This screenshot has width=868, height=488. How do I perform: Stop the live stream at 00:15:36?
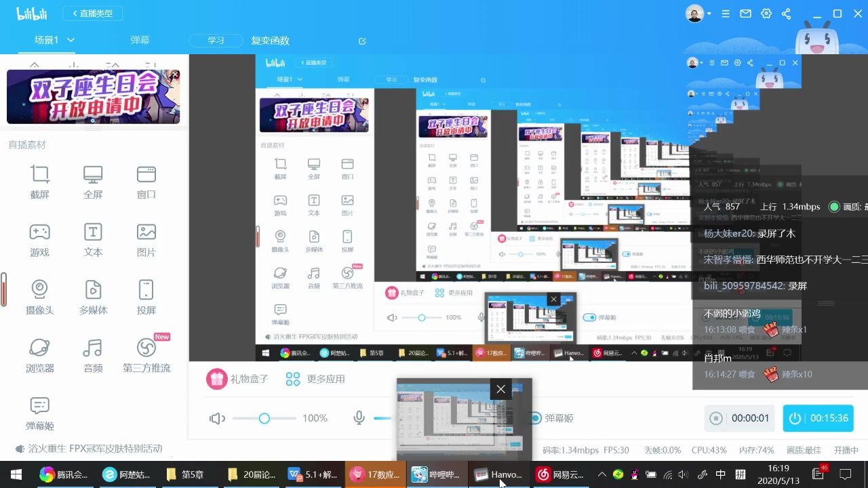click(818, 418)
